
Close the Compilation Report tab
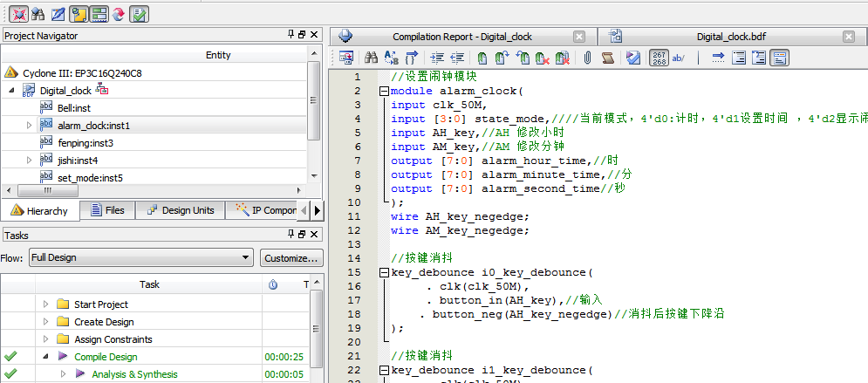579,37
